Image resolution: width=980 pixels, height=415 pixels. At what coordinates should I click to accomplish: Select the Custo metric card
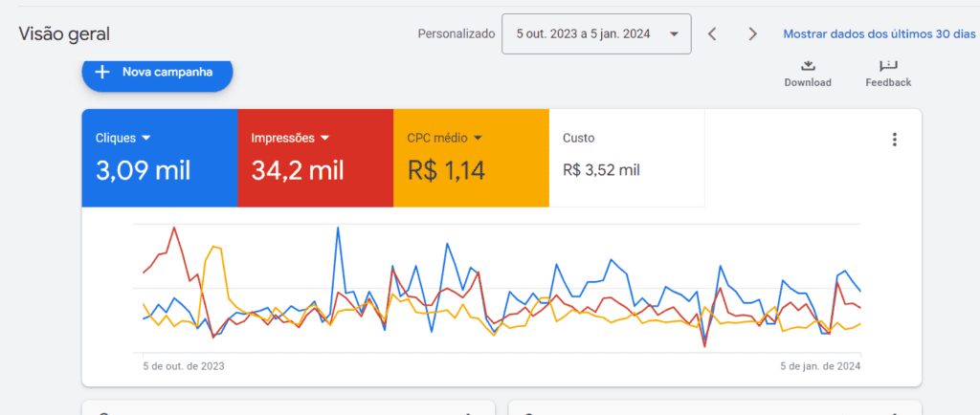point(627,158)
